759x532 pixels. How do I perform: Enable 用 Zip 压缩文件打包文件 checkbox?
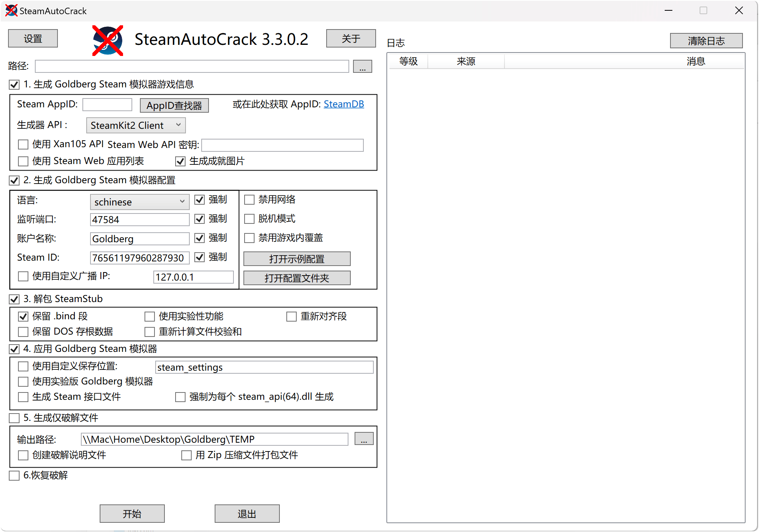tap(187, 455)
